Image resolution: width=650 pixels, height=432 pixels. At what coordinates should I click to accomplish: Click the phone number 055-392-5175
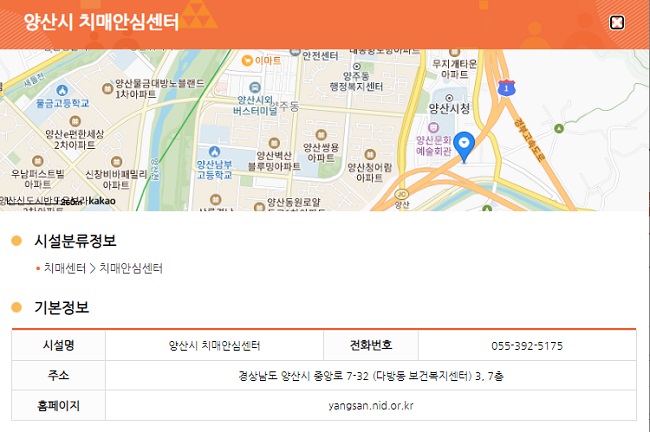tap(527, 346)
